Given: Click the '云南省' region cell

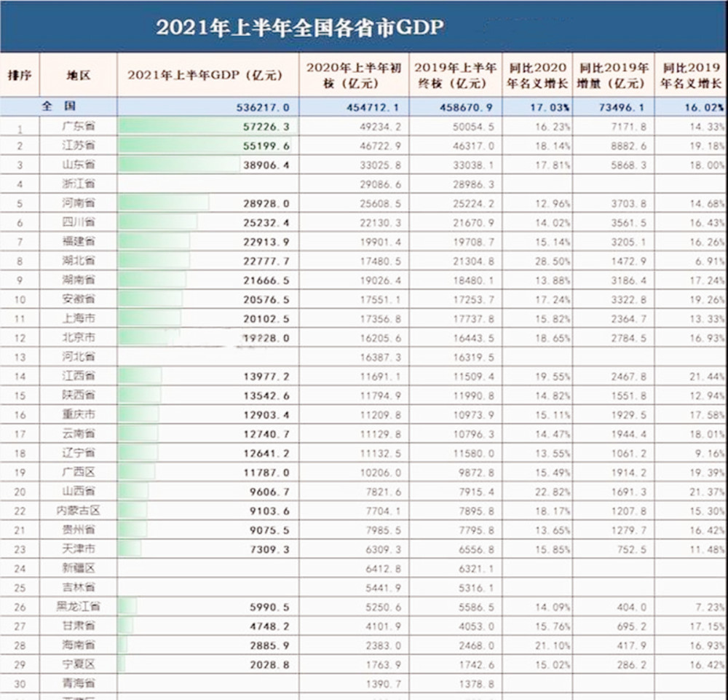Looking at the screenshot, I should click(79, 433).
